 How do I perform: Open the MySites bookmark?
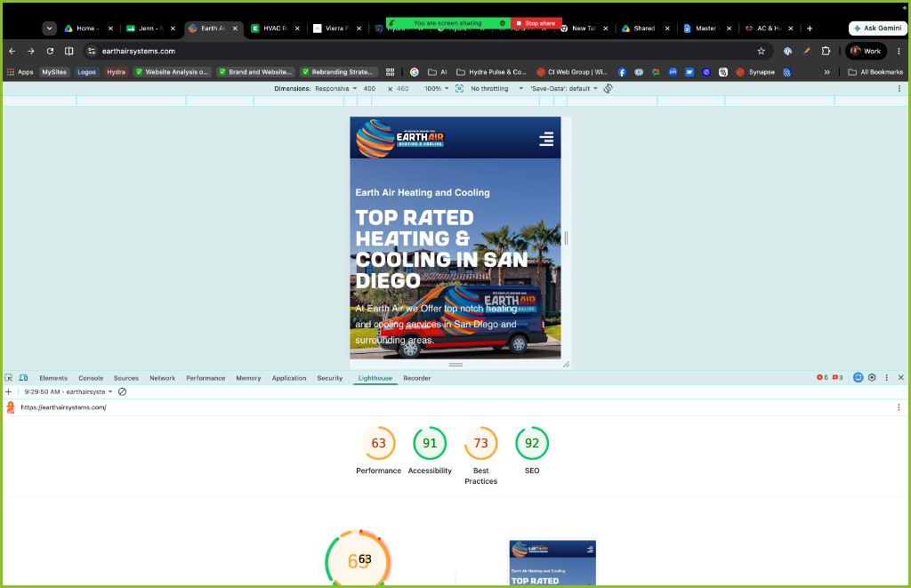pyautogui.click(x=54, y=72)
